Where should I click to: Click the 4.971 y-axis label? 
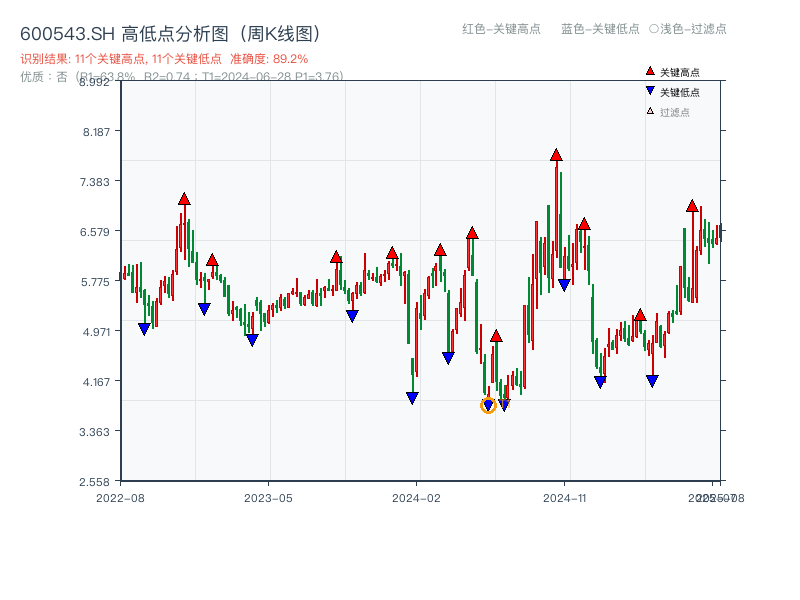[96, 332]
